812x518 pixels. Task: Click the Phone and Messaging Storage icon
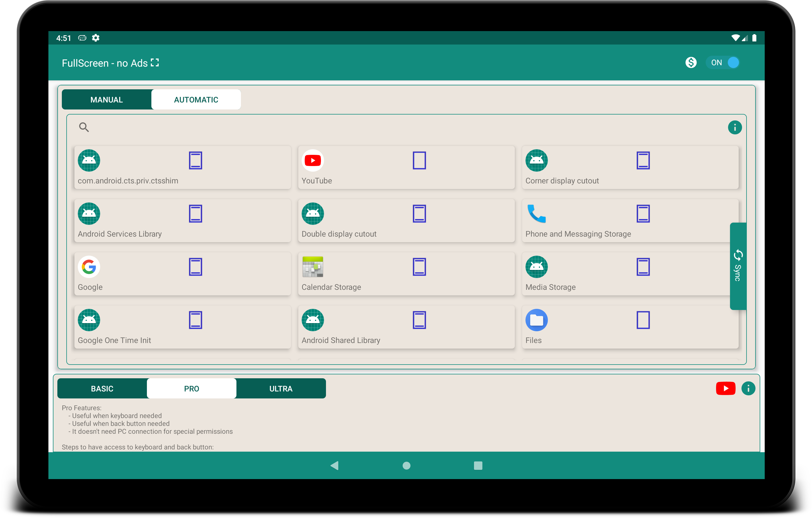pos(536,214)
